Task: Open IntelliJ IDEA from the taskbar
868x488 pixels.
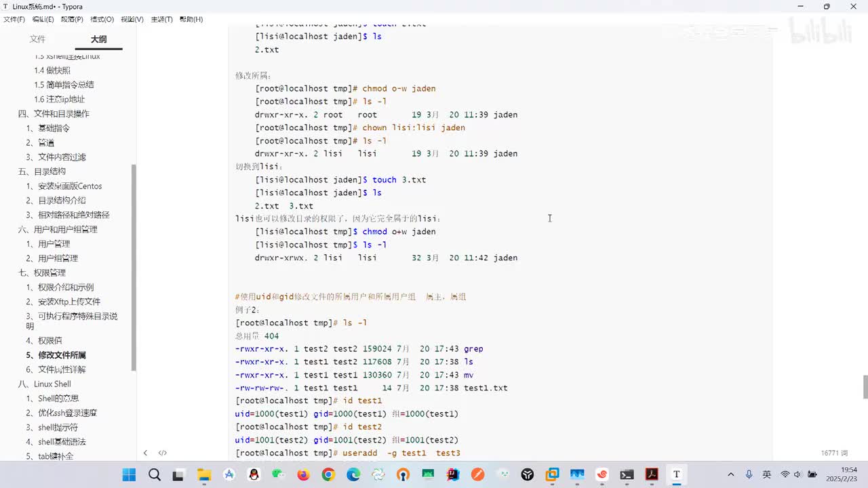Action: pyautogui.click(x=453, y=474)
